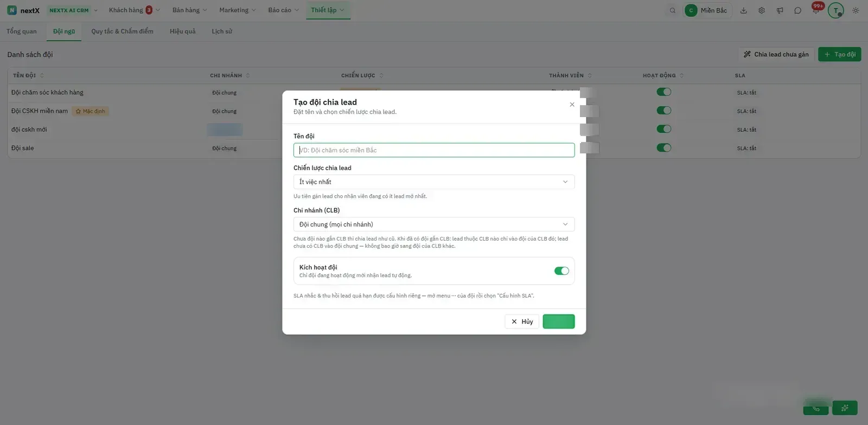Expand the Bán hàng menu
Viewport: 868px width, 425px height.
coord(189,10)
